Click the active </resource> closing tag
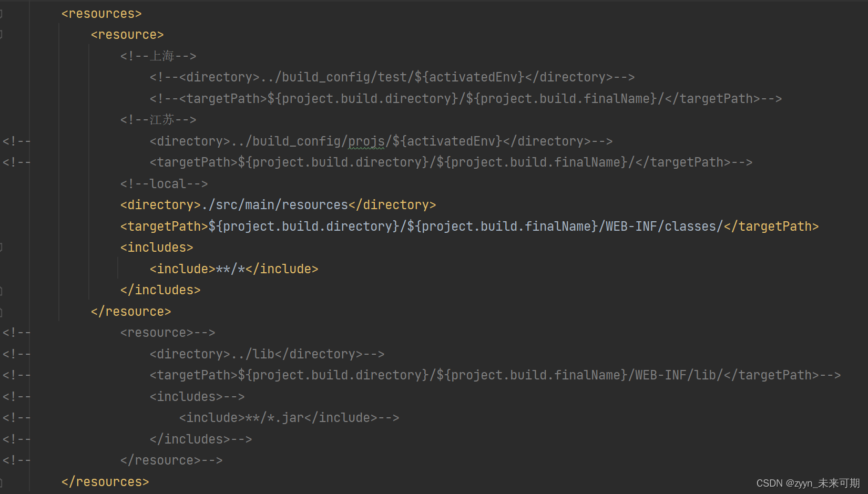Image resolution: width=868 pixels, height=494 pixels. (131, 312)
